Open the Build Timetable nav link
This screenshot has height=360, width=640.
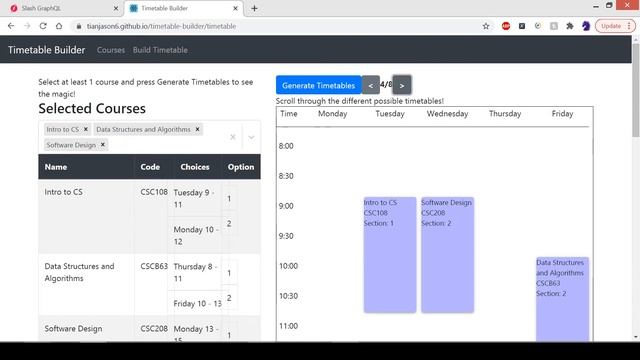160,50
